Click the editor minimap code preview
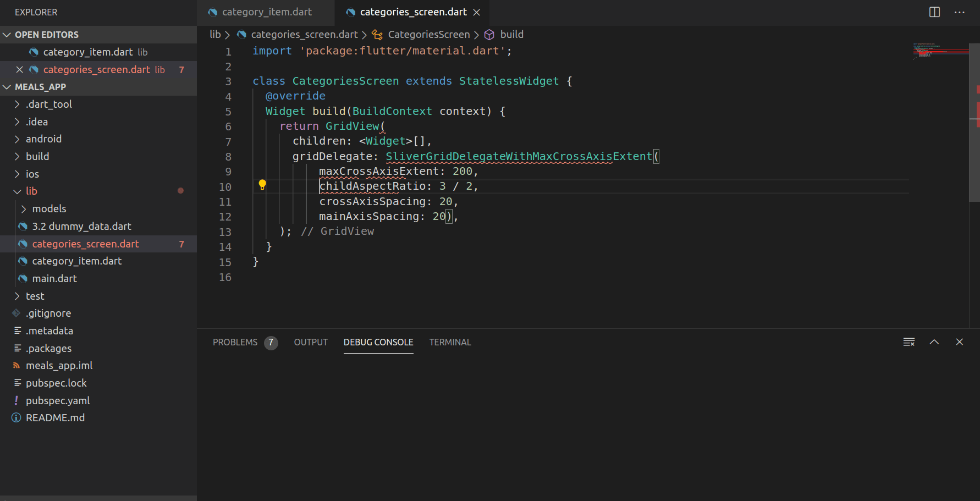Viewport: 980px width, 501px height. pyautogui.click(x=940, y=51)
